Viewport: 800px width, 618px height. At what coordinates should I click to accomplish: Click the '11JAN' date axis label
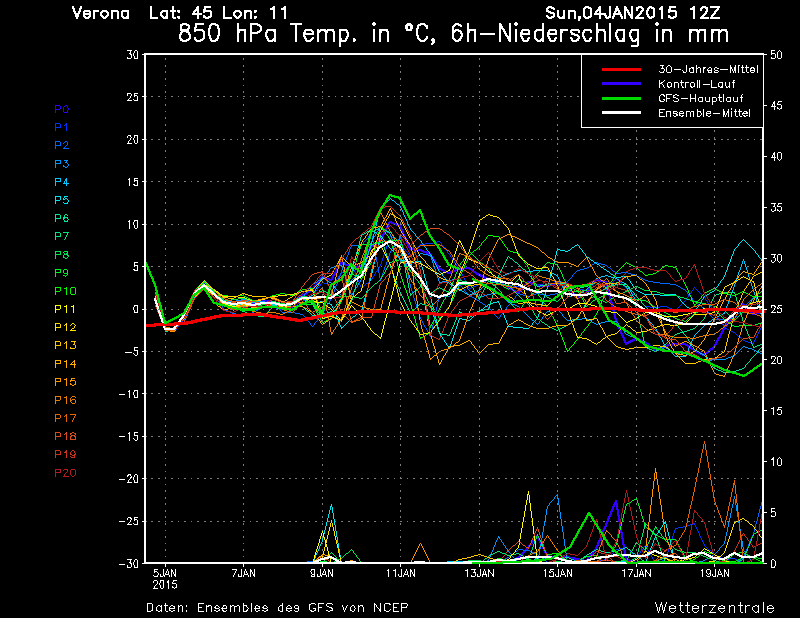(401, 573)
